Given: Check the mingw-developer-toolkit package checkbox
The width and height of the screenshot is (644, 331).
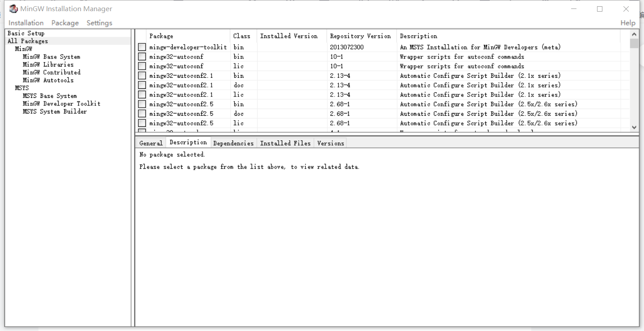Looking at the screenshot, I should coord(141,47).
